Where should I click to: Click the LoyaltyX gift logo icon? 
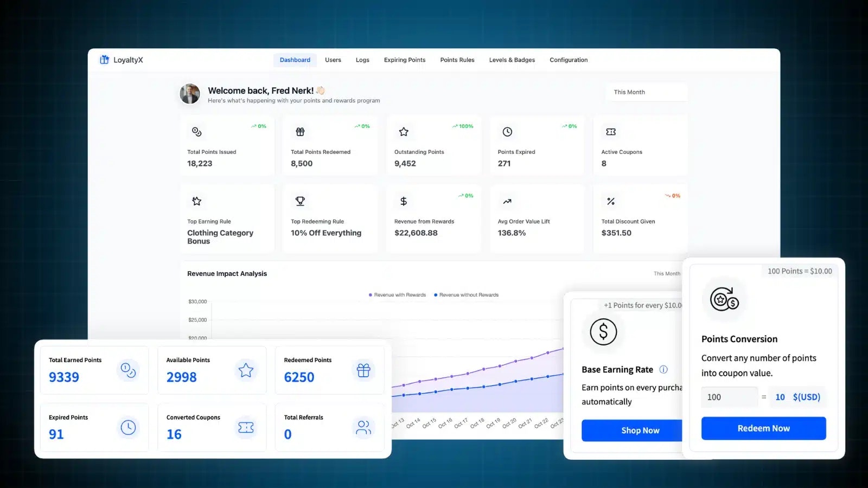[104, 60]
